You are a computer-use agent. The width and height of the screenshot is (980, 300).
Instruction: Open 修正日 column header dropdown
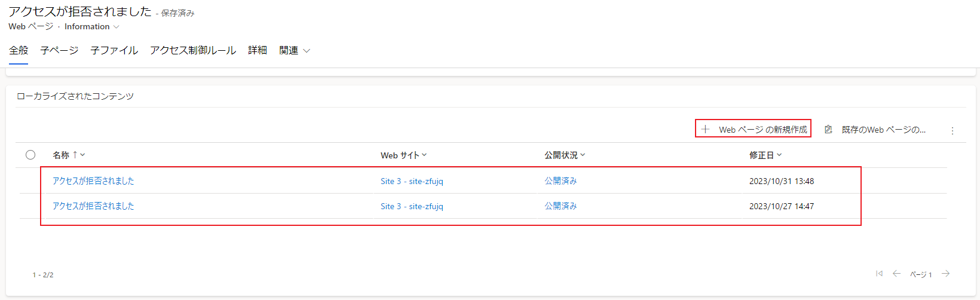[765, 155]
